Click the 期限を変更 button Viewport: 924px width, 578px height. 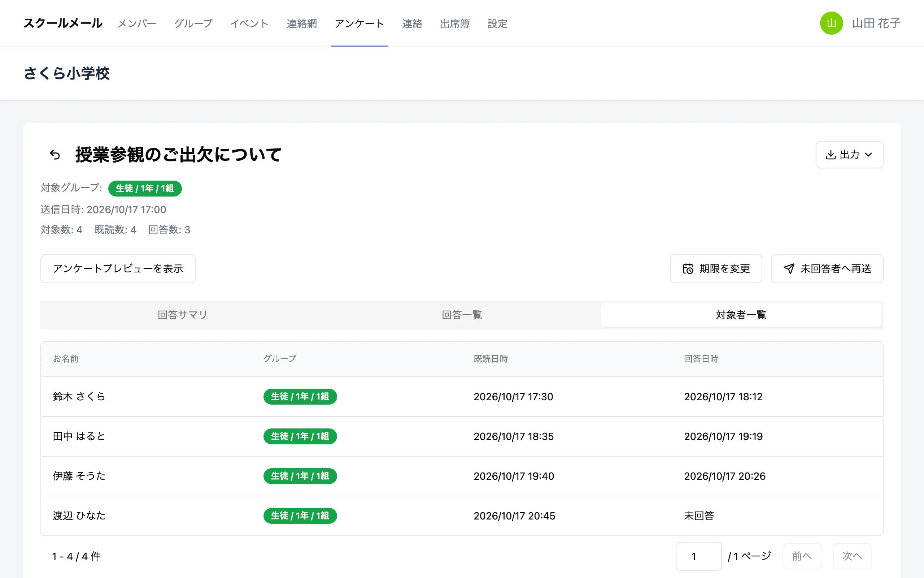(x=715, y=269)
